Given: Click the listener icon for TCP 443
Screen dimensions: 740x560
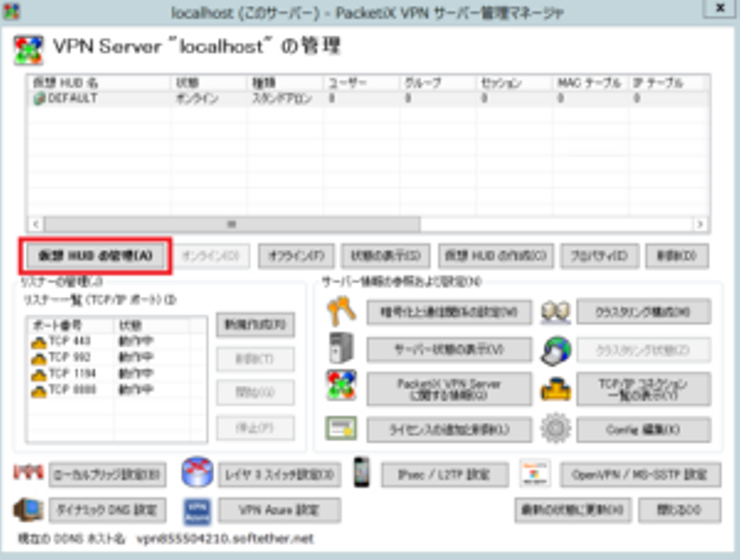Looking at the screenshot, I should coord(39,342).
